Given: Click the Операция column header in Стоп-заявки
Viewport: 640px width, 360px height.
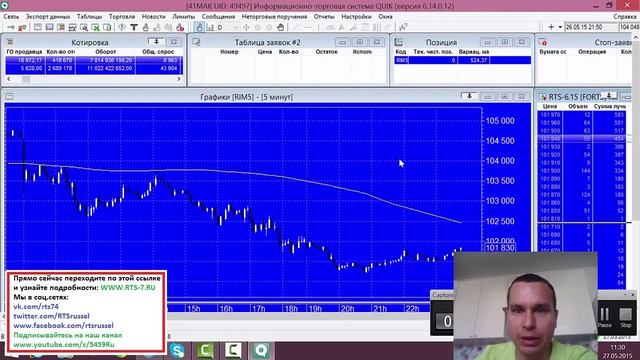Looking at the screenshot, I should 592,52.
